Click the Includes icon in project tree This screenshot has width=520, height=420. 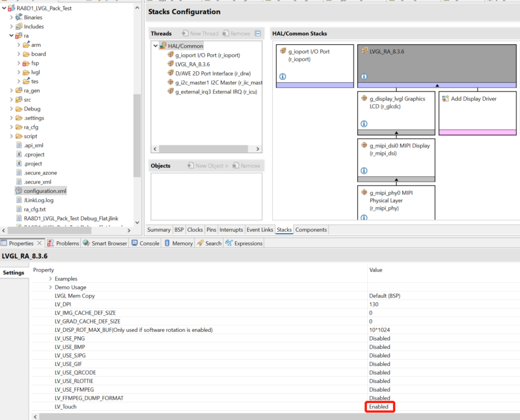(19, 26)
